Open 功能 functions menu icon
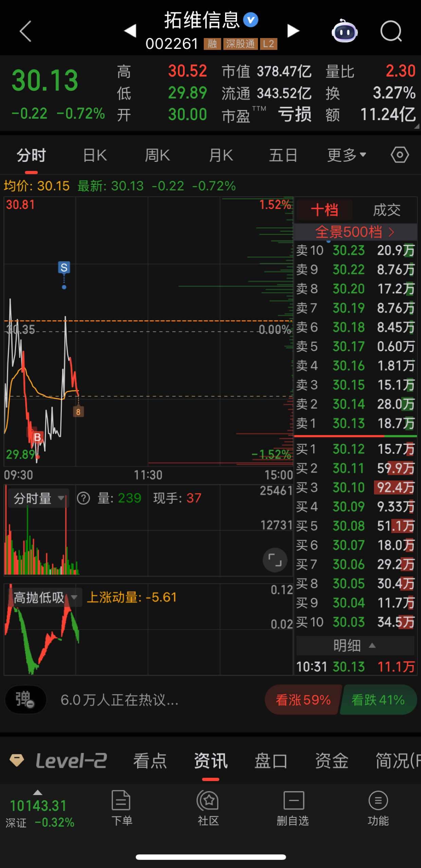 378,808
